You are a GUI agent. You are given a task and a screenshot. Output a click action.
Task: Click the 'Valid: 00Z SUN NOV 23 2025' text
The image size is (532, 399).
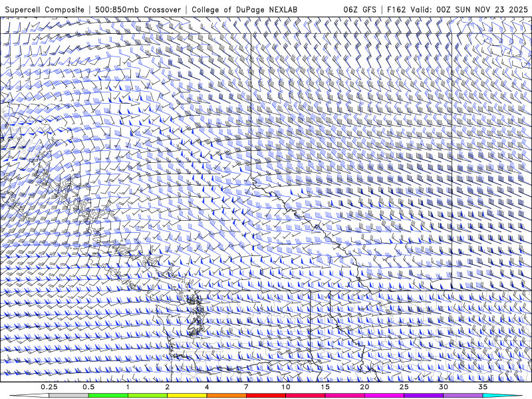[469, 9]
